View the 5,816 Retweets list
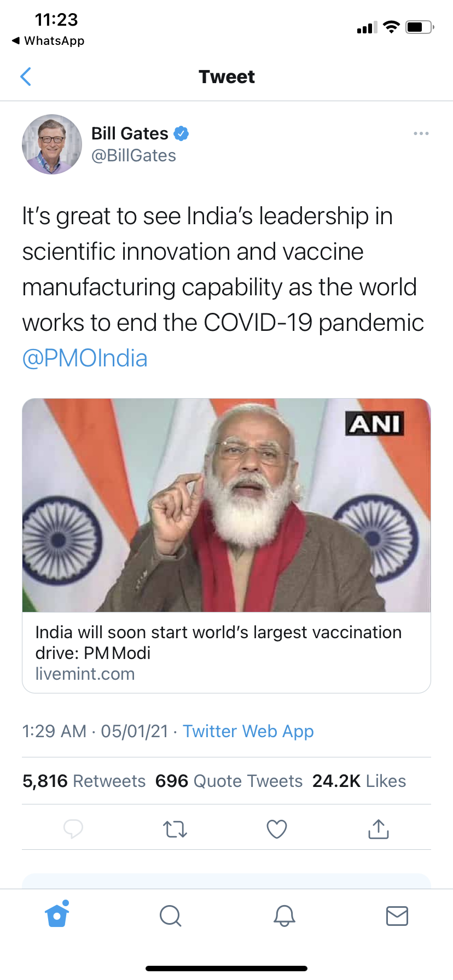 point(84,781)
